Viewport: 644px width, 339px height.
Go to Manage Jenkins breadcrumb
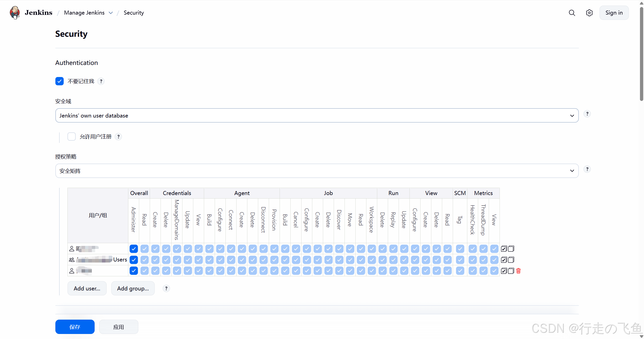click(84, 13)
